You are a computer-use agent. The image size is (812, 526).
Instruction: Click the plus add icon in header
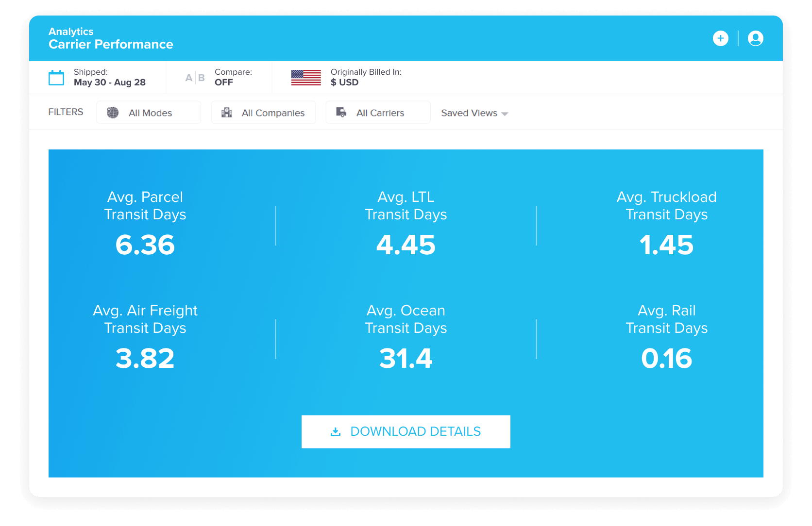[720, 38]
